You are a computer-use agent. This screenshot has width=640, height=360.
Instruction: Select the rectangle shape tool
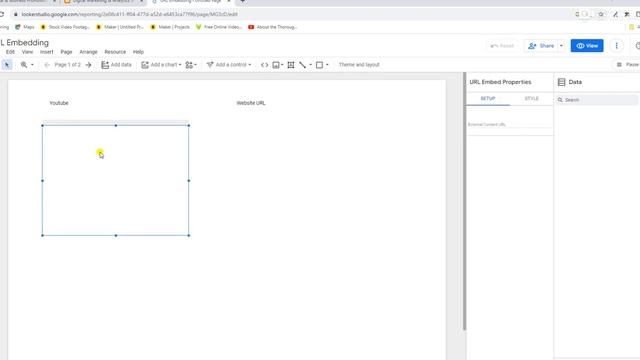(x=320, y=65)
